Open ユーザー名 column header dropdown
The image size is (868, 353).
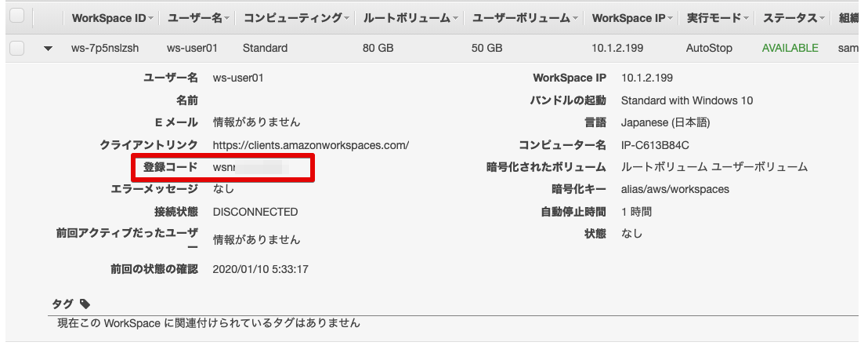226,19
